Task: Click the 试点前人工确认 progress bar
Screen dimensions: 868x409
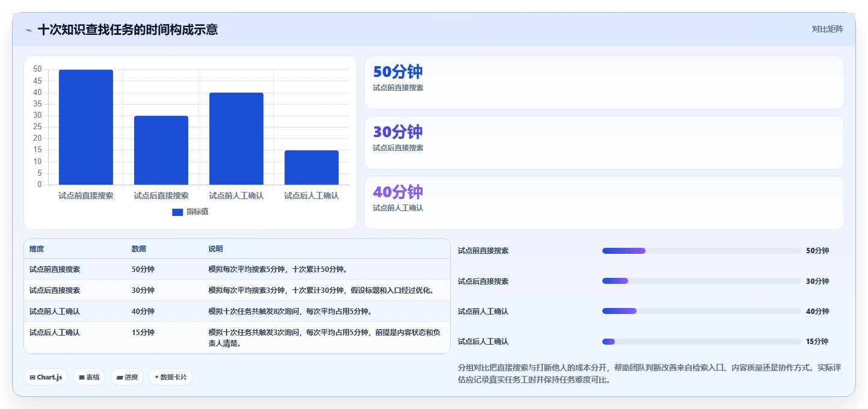Action: tap(701, 311)
